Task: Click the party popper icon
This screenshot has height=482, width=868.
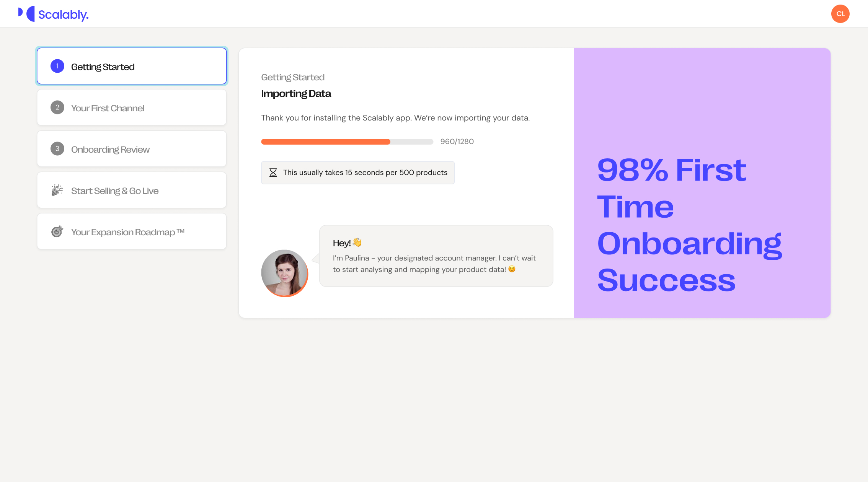Action: [x=57, y=190]
